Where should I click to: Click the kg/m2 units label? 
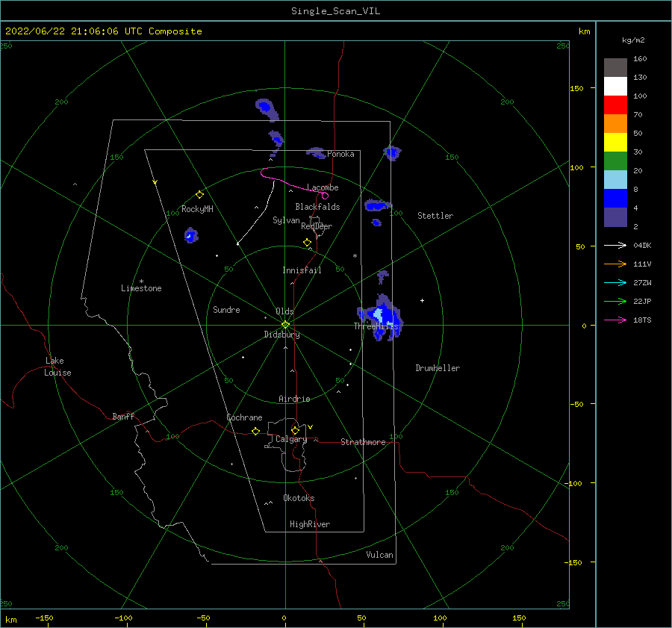tap(633, 40)
